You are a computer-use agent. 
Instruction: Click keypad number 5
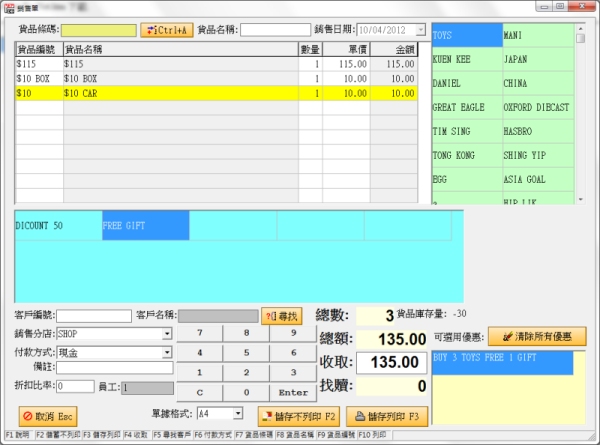click(246, 353)
